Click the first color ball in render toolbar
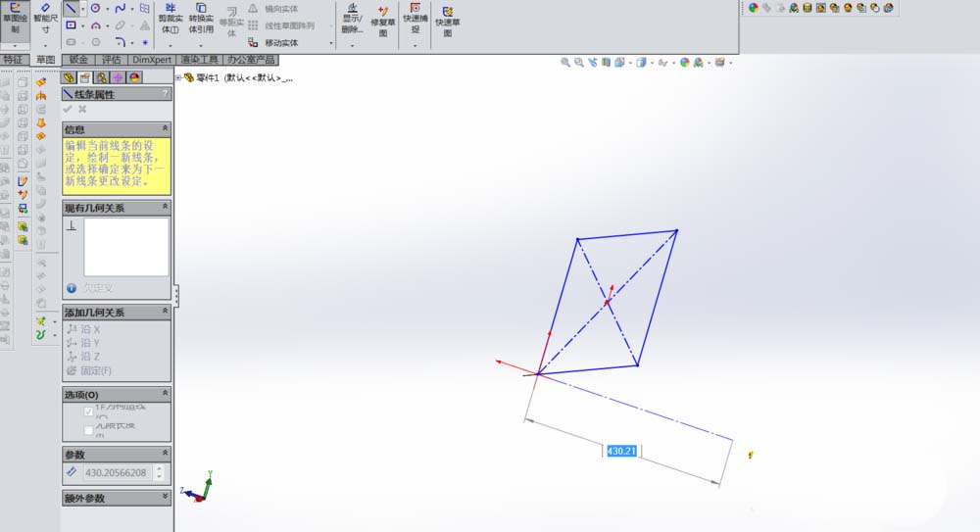980x532 pixels. click(x=753, y=8)
